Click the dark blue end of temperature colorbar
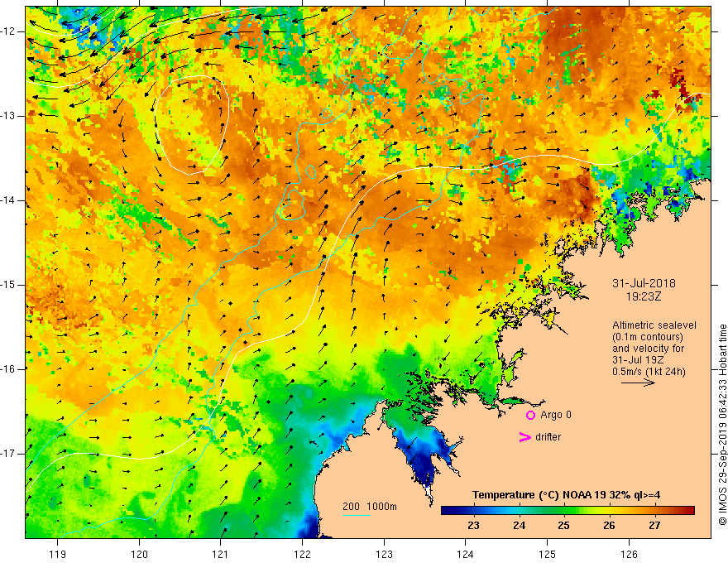The width and height of the screenshot is (728, 563). coord(447,511)
